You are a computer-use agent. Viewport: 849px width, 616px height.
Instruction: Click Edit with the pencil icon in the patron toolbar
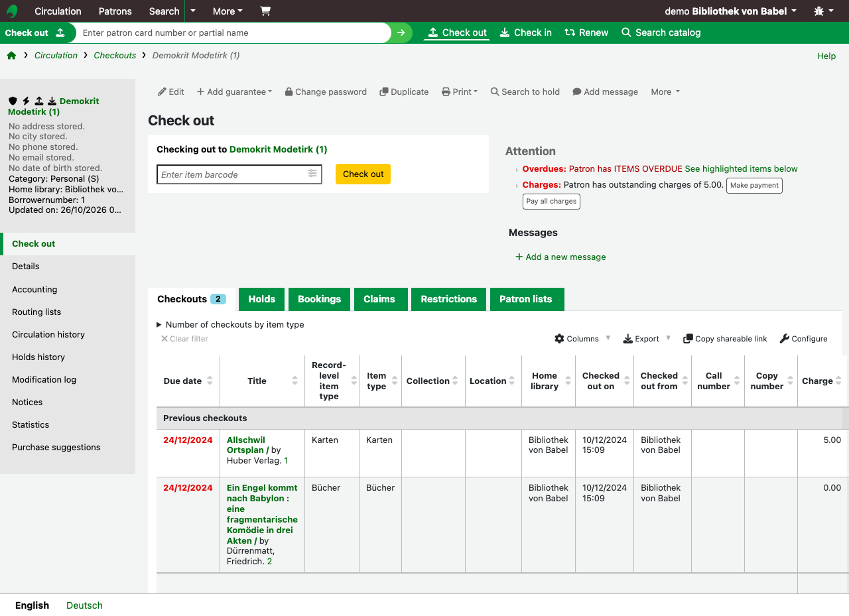click(x=171, y=92)
